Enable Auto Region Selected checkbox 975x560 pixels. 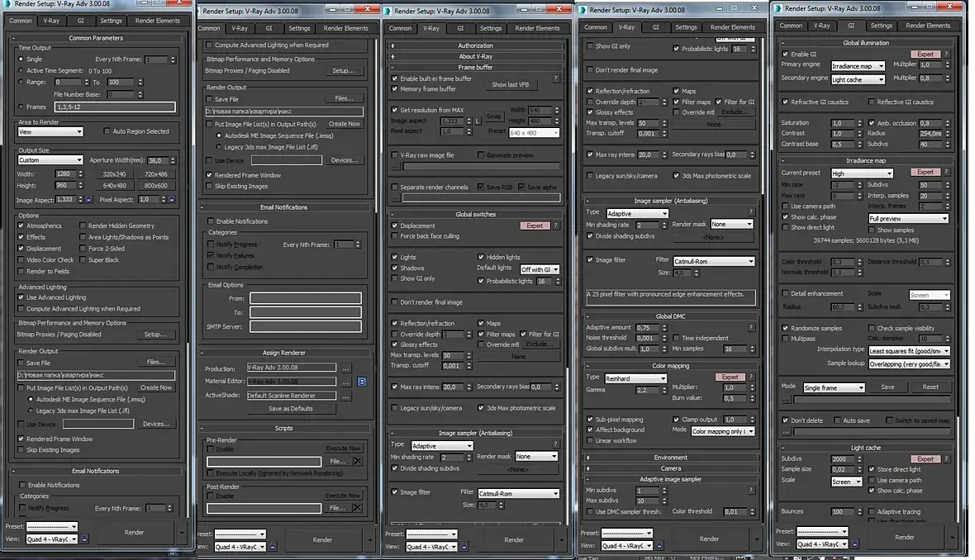pos(107,131)
